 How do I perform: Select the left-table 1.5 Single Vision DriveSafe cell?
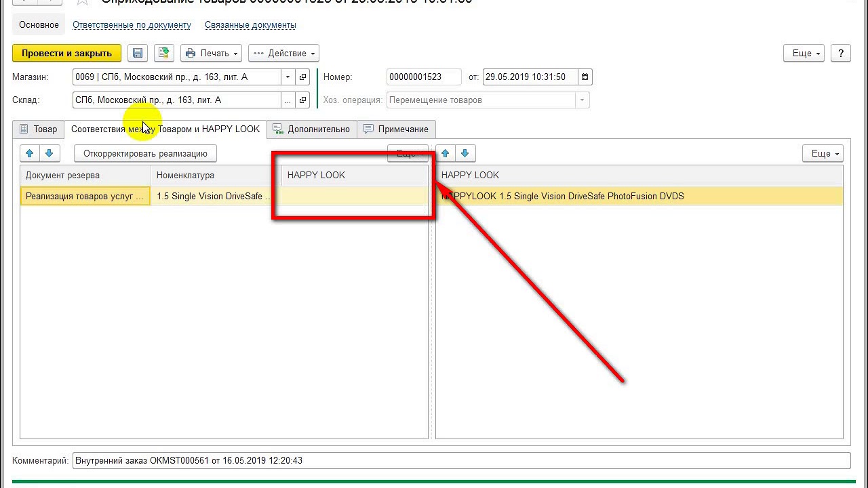(216, 197)
